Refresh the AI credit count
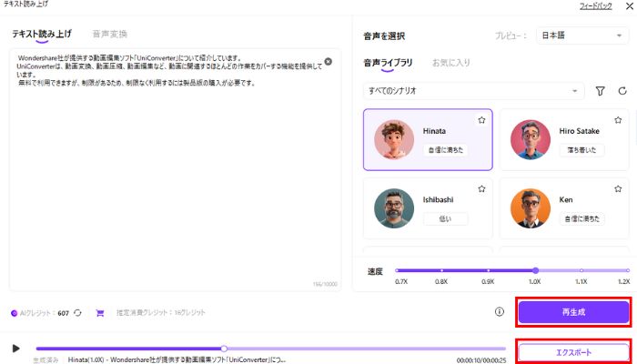Image resolution: width=637 pixels, height=364 pixels. 77,313
